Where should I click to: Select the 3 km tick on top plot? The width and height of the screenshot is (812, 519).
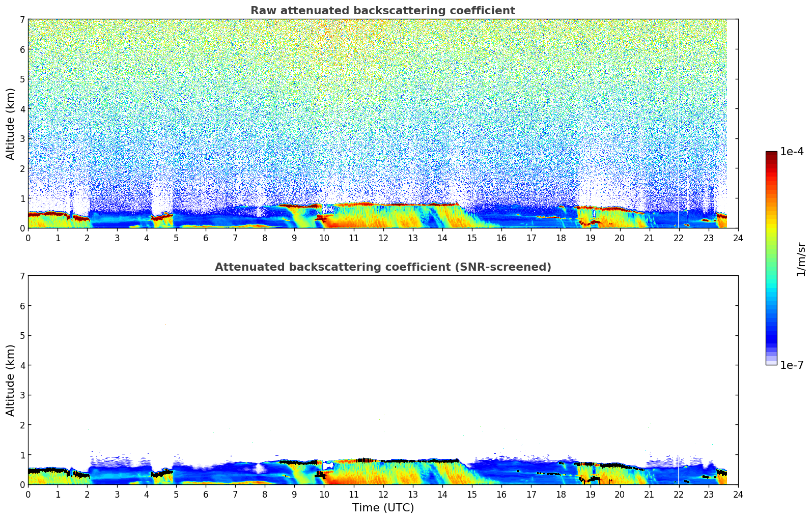coord(22,138)
